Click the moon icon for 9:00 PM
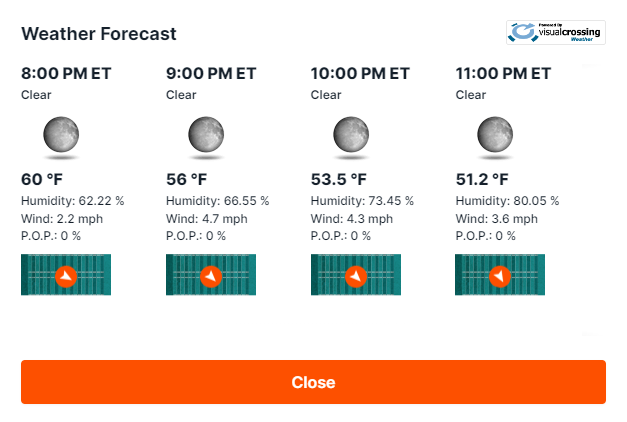 point(206,135)
